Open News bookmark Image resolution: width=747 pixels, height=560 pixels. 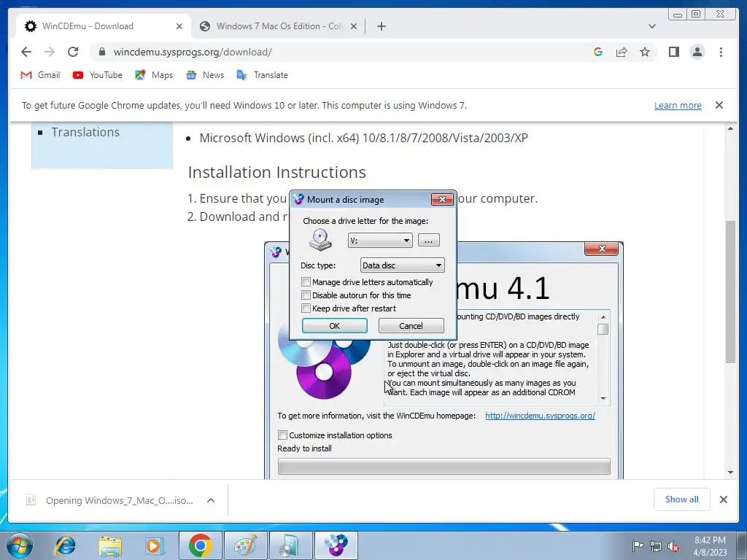205,75
